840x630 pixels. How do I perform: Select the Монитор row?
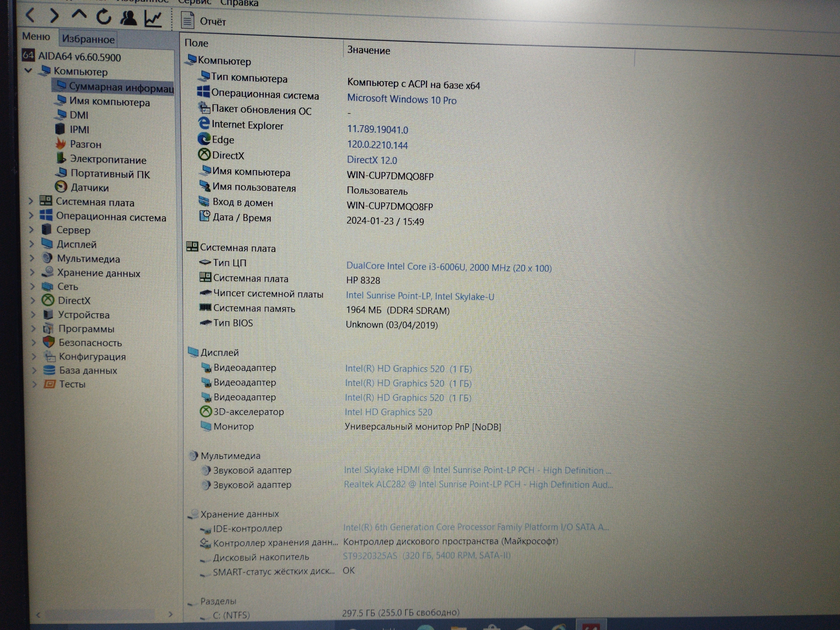pos(350,427)
